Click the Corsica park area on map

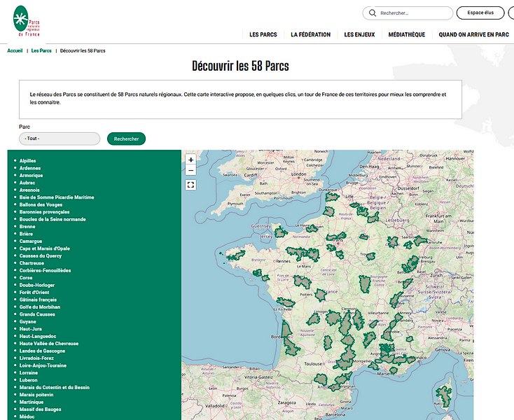point(443,396)
